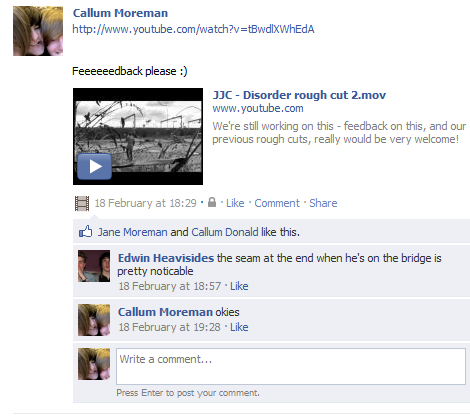Open Edwin Heavisides' comment avatar
The height and width of the screenshot is (417, 470).
pyautogui.click(x=94, y=266)
